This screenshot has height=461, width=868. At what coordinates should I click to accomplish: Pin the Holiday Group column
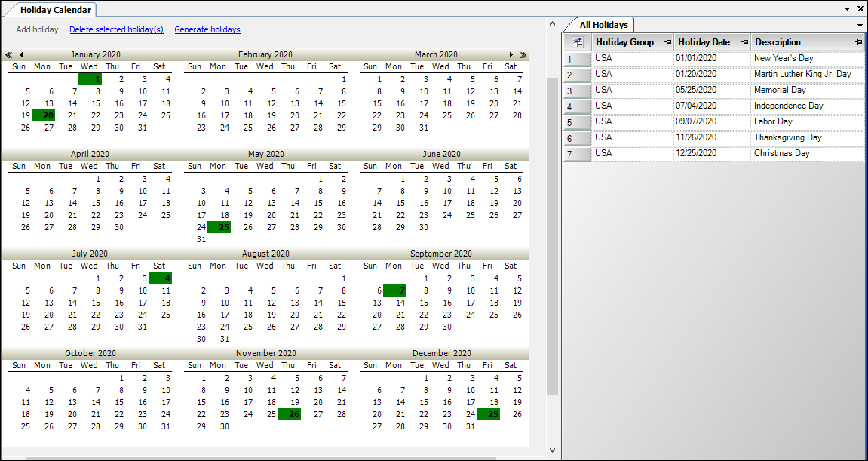668,42
